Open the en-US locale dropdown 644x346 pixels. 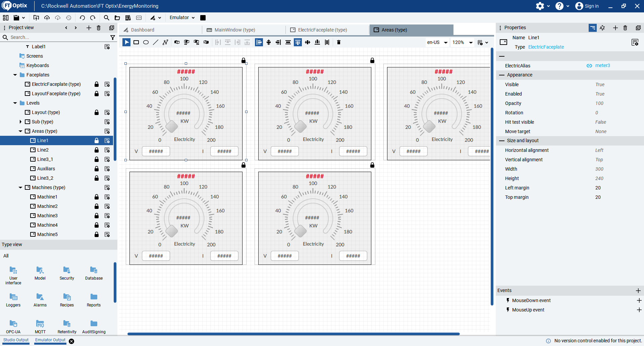click(437, 42)
